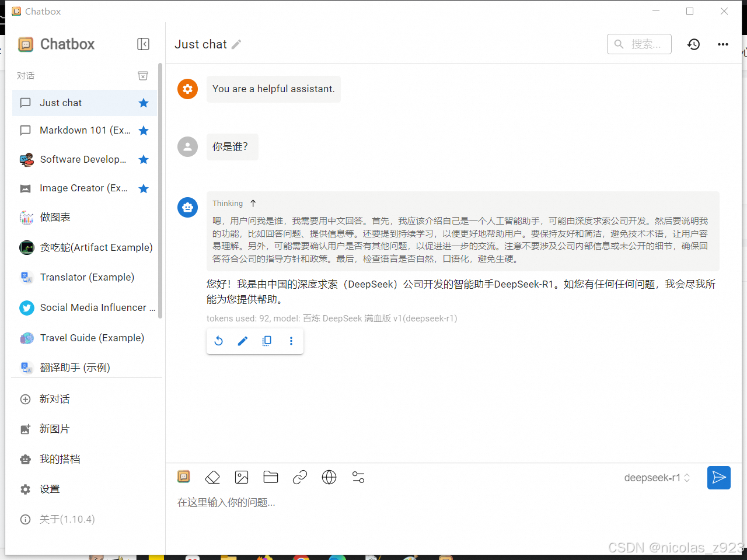Copy the assistant reply using copy icon
This screenshot has height=560, width=747.
click(x=267, y=341)
